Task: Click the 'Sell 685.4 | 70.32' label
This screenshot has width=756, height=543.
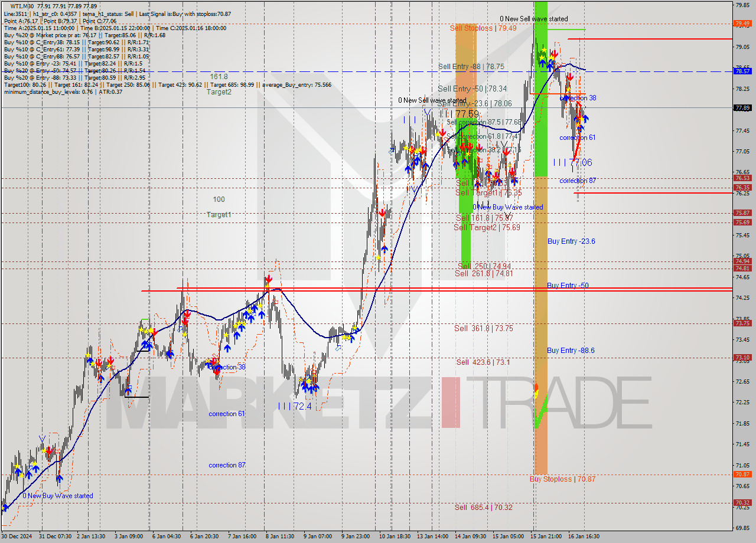Action: [483, 507]
